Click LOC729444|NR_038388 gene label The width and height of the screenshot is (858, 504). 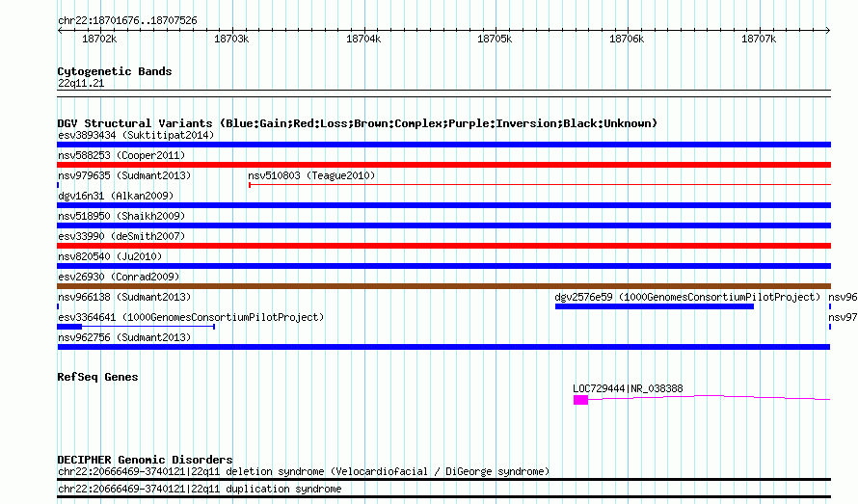(x=628, y=388)
